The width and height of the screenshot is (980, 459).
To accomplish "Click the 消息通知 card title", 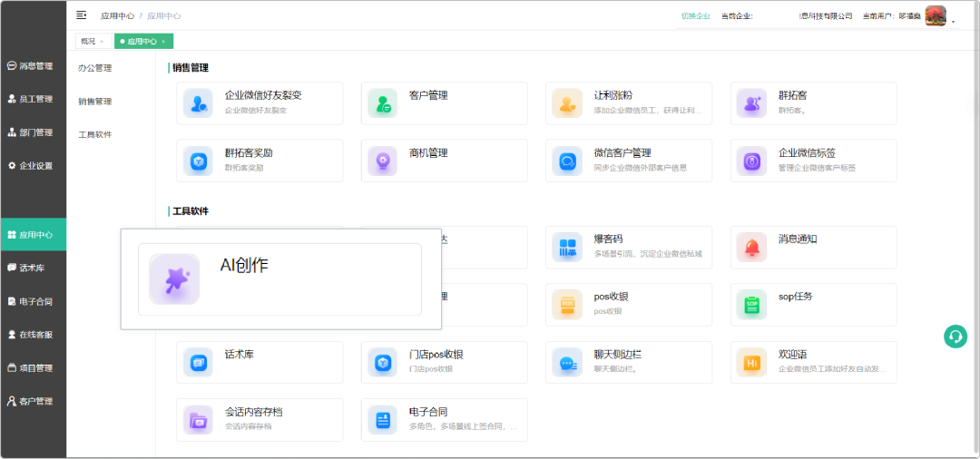I will (798, 239).
